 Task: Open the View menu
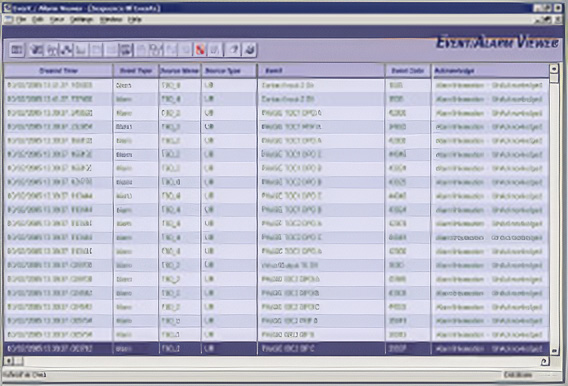(57, 20)
